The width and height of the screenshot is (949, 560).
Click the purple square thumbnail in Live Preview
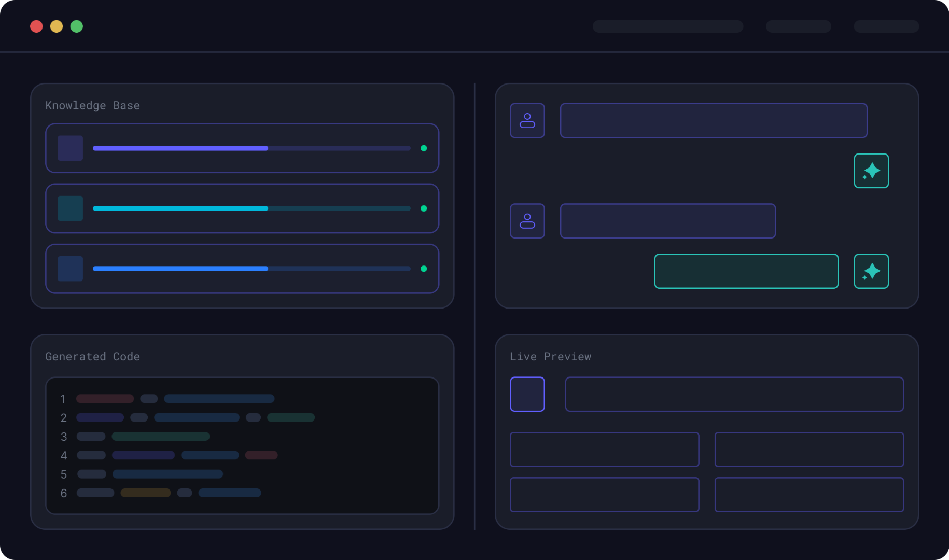coord(527,394)
